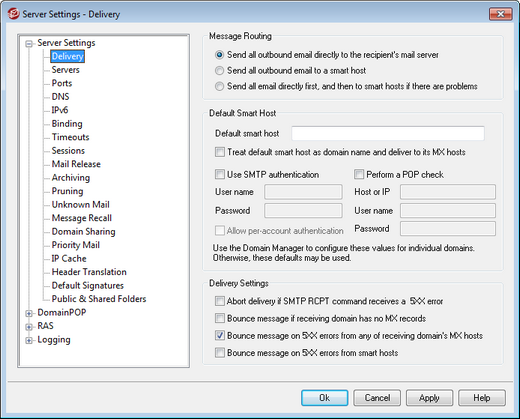Click the Apply button
Screen dimensions: 520x419
pos(429,398)
